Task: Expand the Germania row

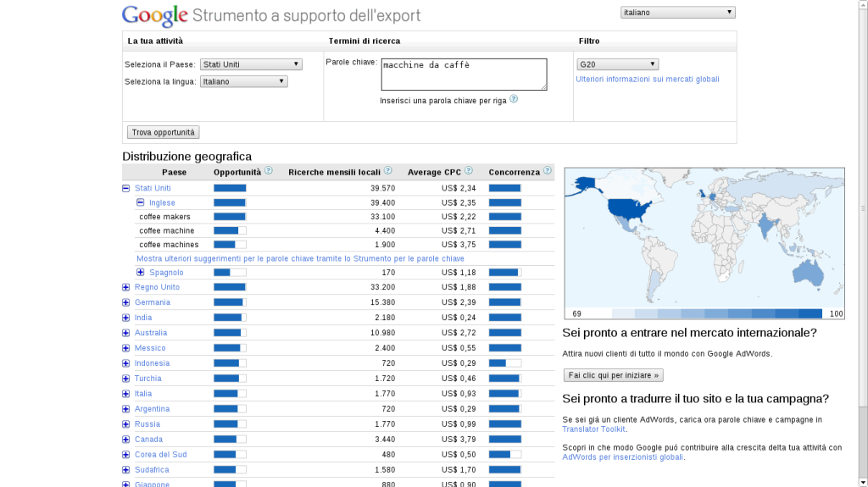Action: [x=125, y=302]
